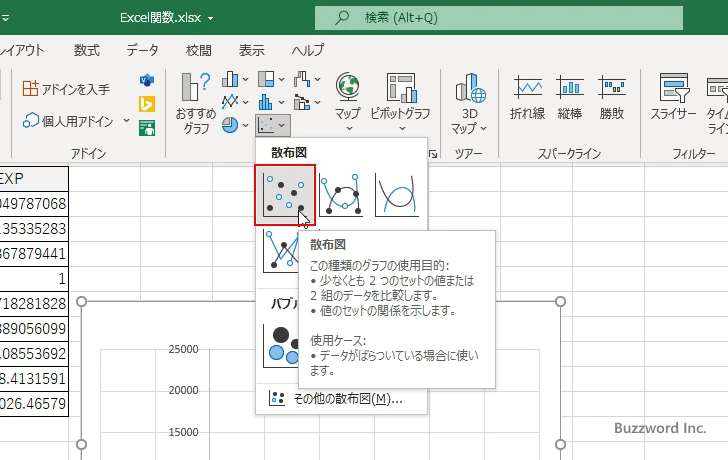Open the Maps (マップ) chart button
Viewport: 728px width, 460px height.
(348, 102)
